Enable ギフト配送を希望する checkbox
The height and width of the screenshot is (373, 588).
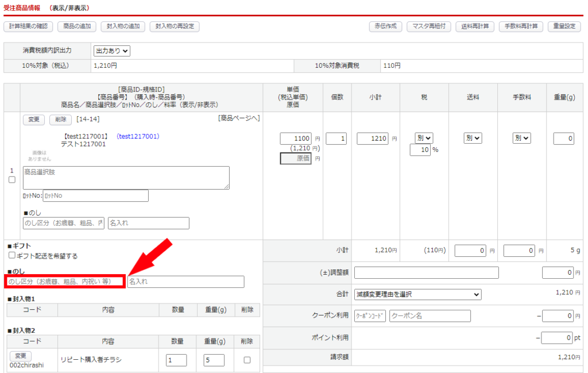coord(12,255)
